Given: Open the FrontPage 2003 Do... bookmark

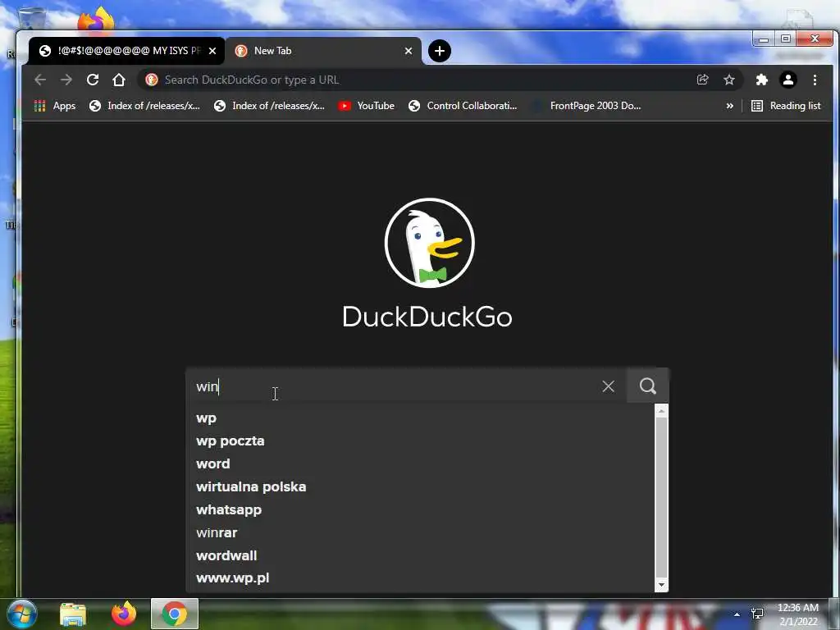Looking at the screenshot, I should (586, 106).
